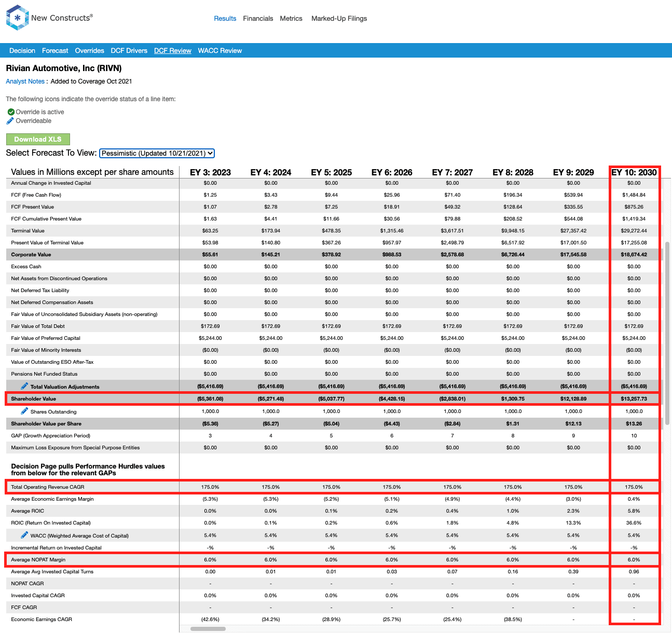Click the GAP (Growth Appreciation Period) label
This screenshot has width=672, height=633.
pos(50,435)
